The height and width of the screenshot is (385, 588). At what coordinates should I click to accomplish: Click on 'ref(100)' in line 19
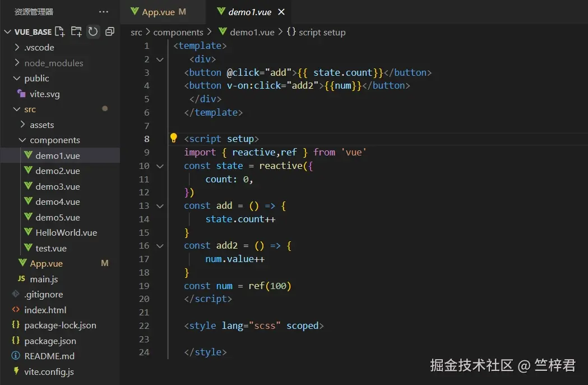pyautogui.click(x=270, y=286)
